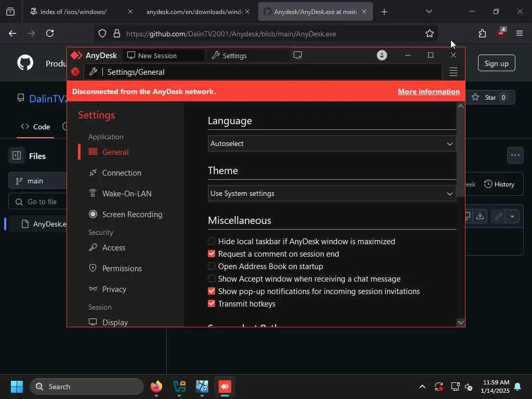Screen dimensions: 532x399
Task: Enable Show Accept window for chat messages
Action: pos(211,279)
